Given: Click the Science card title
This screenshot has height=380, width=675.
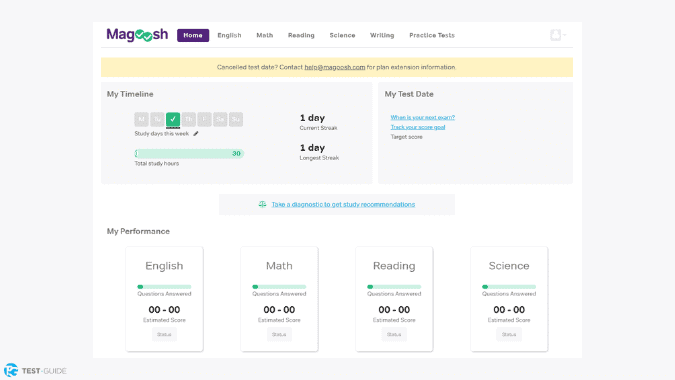Looking at the screenshot, I should coord(509,266).
